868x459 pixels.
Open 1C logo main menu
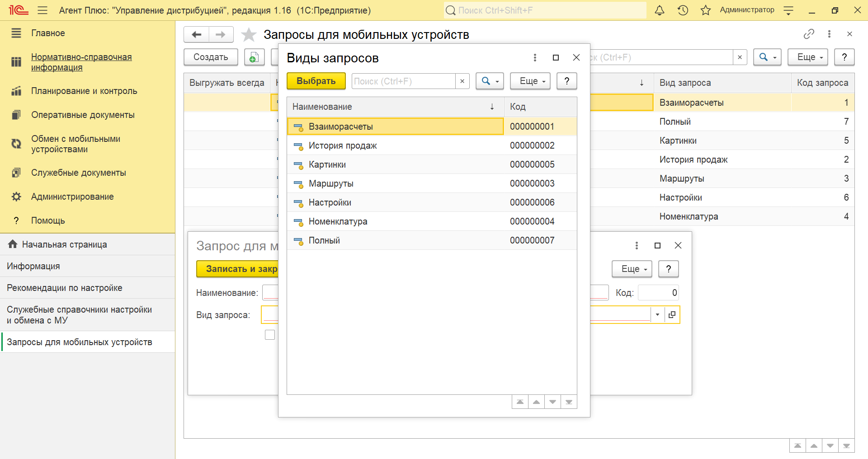pyautogui.click(x=18, y=10)
